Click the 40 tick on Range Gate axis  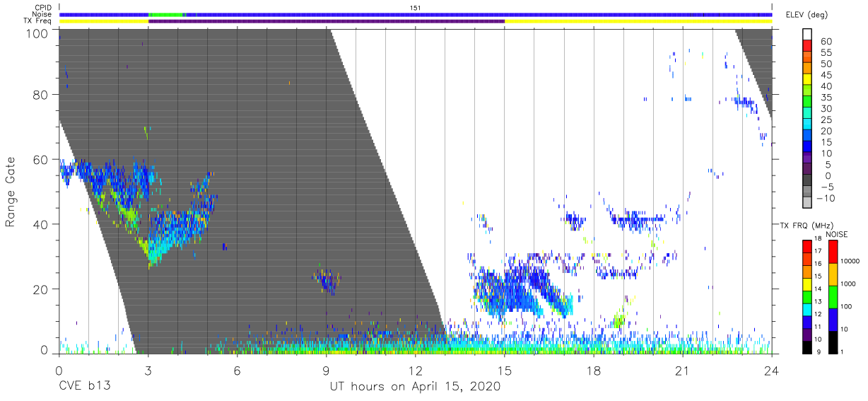(x=40, y=224)
